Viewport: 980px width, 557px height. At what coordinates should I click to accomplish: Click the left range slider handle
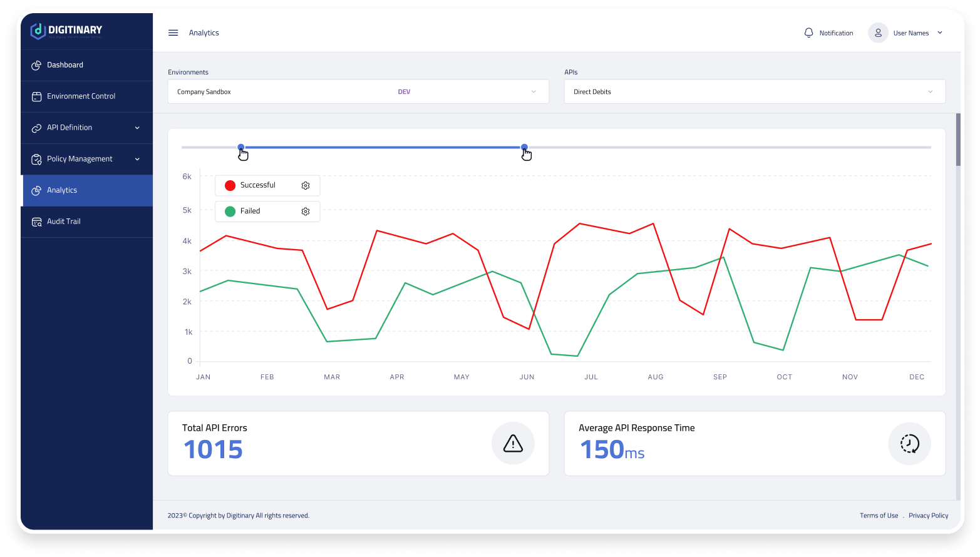[x=241, y=148]
